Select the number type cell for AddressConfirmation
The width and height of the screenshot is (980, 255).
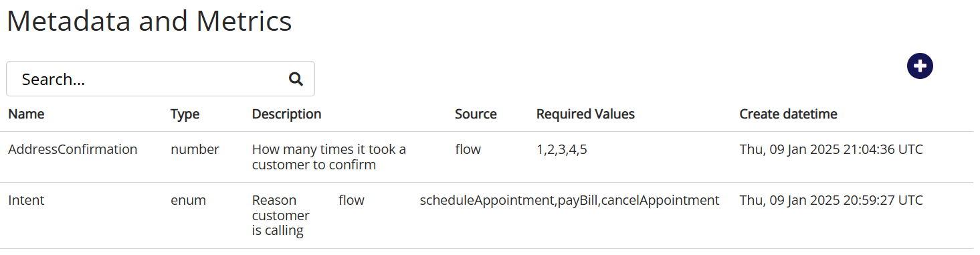pyautogui.click(x=195, y=149)
